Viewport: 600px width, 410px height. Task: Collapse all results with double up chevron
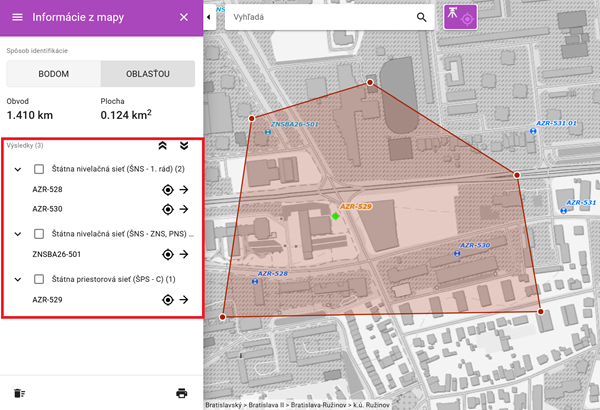click(163, 146)
